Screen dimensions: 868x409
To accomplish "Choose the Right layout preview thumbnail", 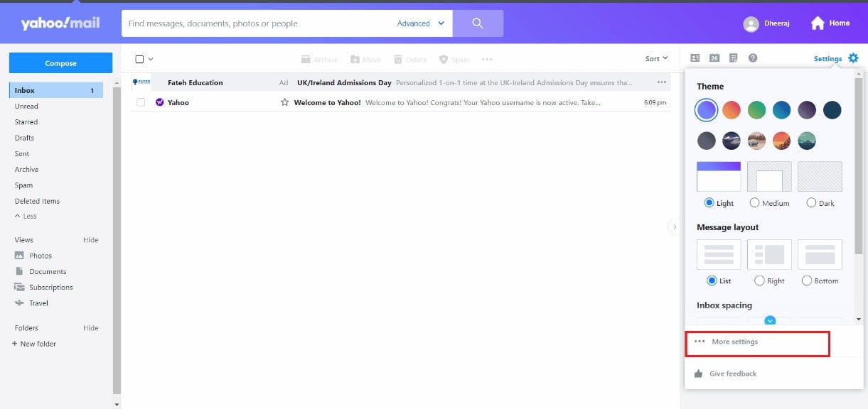I will click(x=769, y=254).
